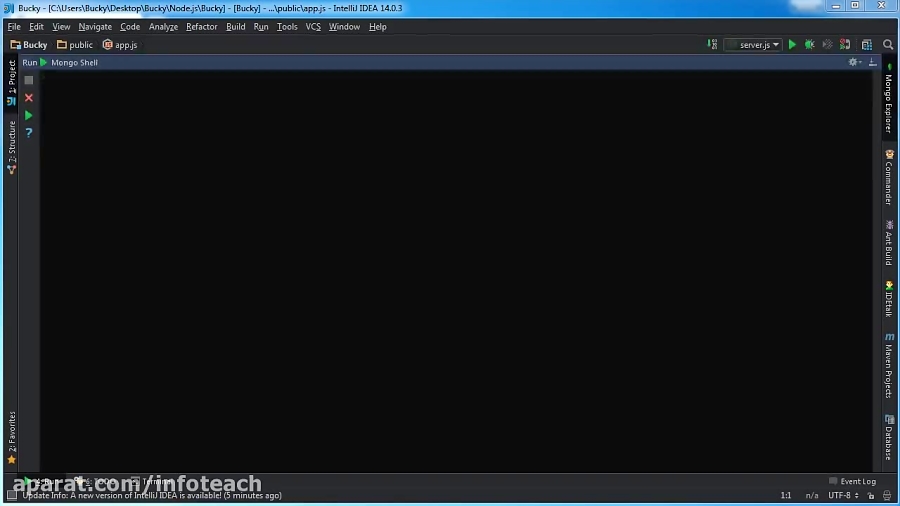Open the VCS menu

[x=313, y=27]
